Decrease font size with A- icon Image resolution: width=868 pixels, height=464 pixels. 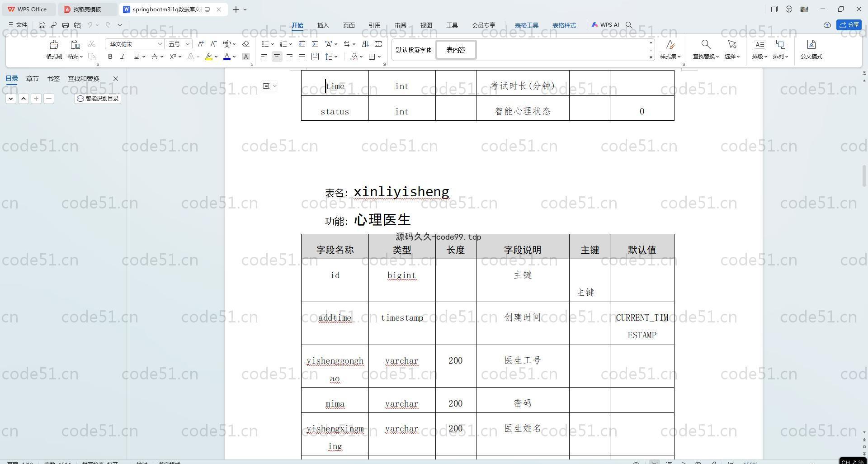[x=213, y=44]
